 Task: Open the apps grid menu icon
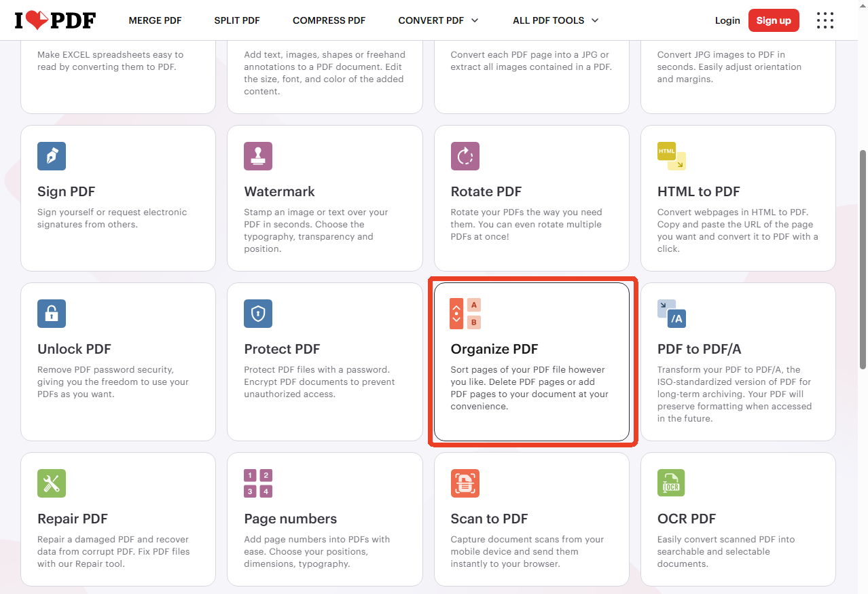(825, 20)
